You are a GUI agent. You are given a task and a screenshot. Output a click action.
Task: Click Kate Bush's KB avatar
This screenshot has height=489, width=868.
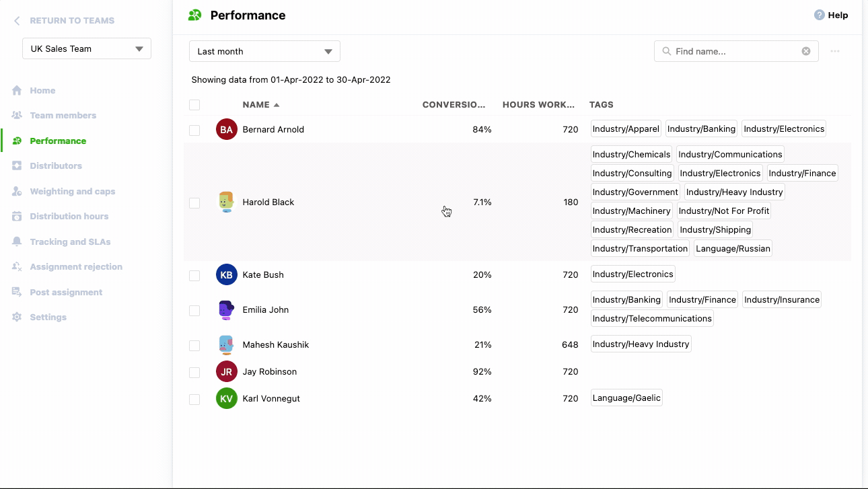point(227,274)
